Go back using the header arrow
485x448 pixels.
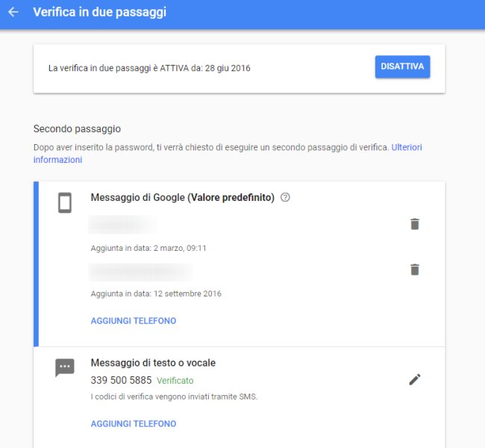pos(13,12)
